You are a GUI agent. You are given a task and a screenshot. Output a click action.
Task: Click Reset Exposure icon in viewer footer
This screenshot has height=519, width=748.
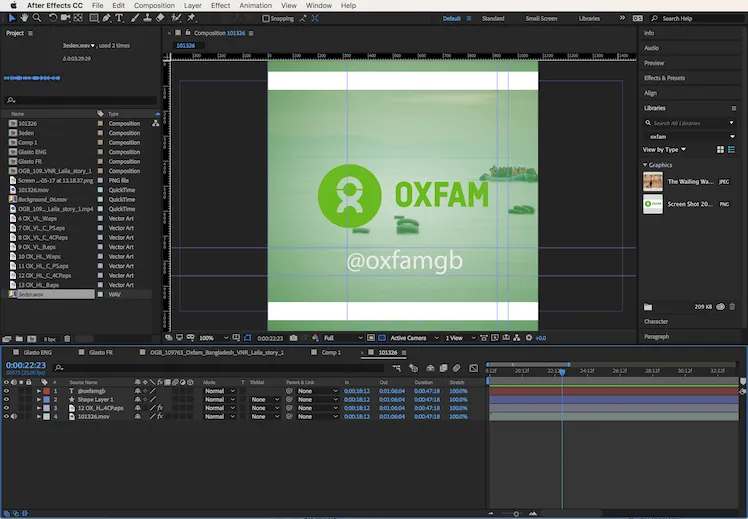coord(529,338)
